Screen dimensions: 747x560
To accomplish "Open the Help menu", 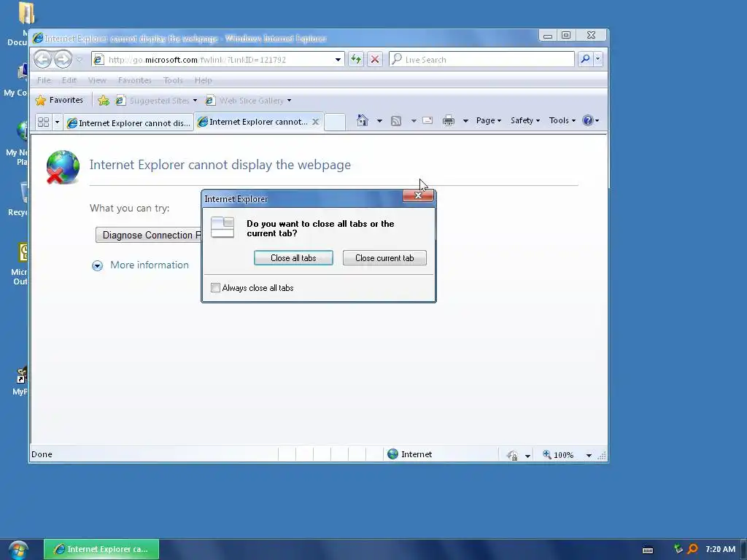I will (203, 80).
